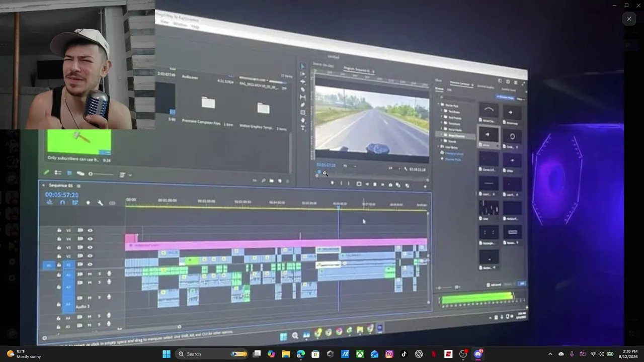The image size is (644, 362).
Task: Mute audio track A1
Action: (90, 274)
